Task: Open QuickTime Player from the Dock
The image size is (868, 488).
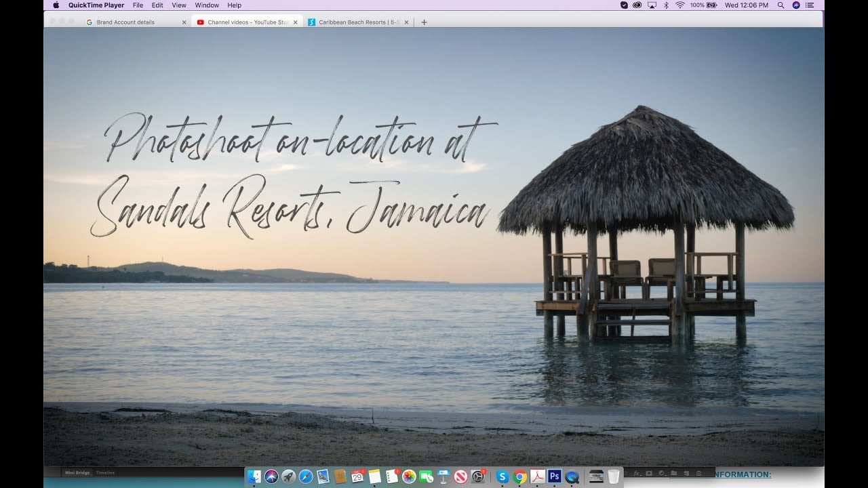Action: click(x=572, y=476)
